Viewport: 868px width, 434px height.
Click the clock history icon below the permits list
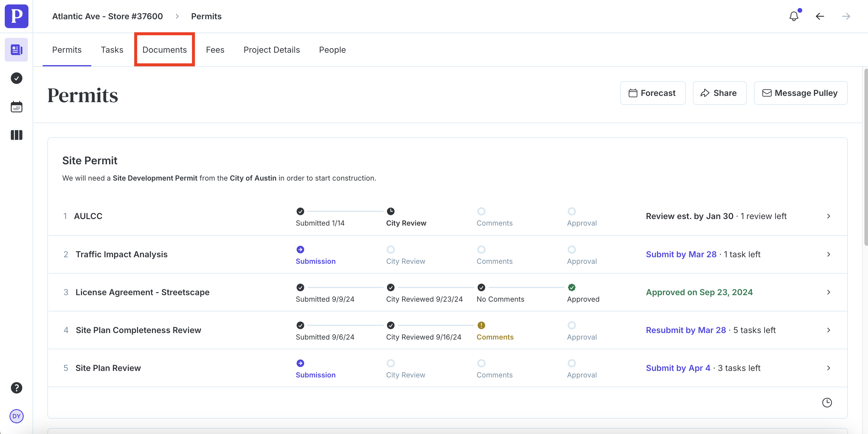(x=827, y=402)
